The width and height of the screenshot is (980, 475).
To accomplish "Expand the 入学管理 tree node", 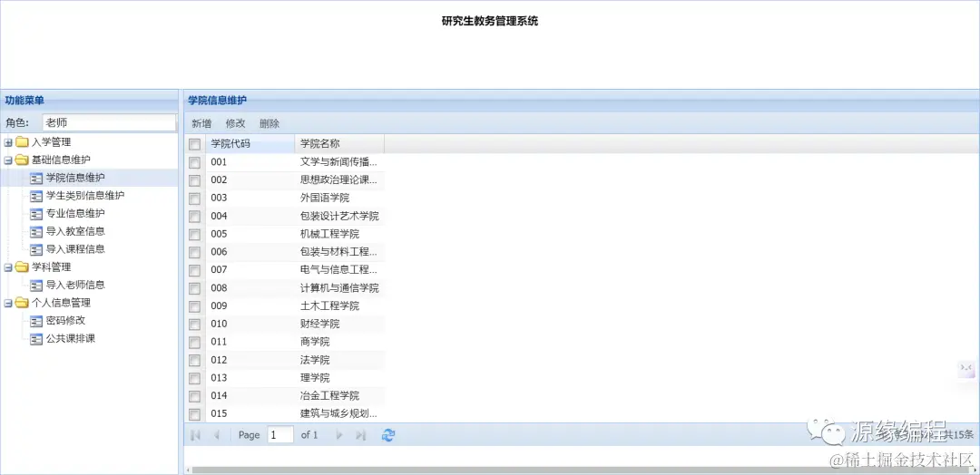I will (8, 142).
